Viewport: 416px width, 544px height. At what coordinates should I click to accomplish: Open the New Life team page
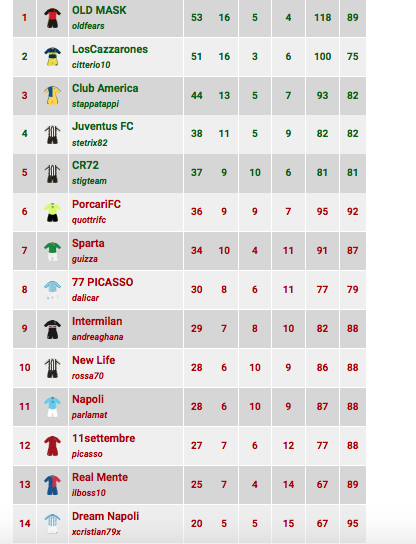94,360
